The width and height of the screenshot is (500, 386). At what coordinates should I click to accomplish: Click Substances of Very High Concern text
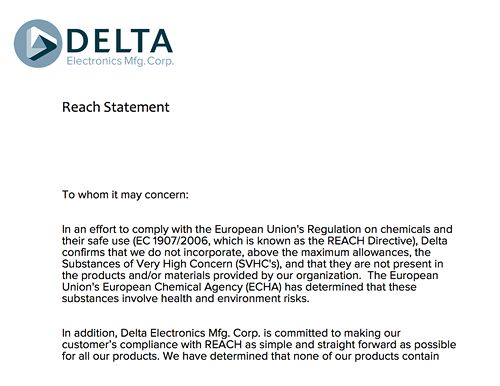(x=147, y=264)
